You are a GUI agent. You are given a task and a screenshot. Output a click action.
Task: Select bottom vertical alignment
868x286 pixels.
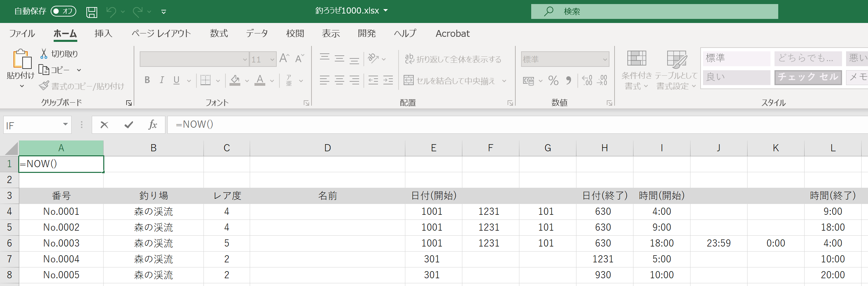tap(354, 60)
